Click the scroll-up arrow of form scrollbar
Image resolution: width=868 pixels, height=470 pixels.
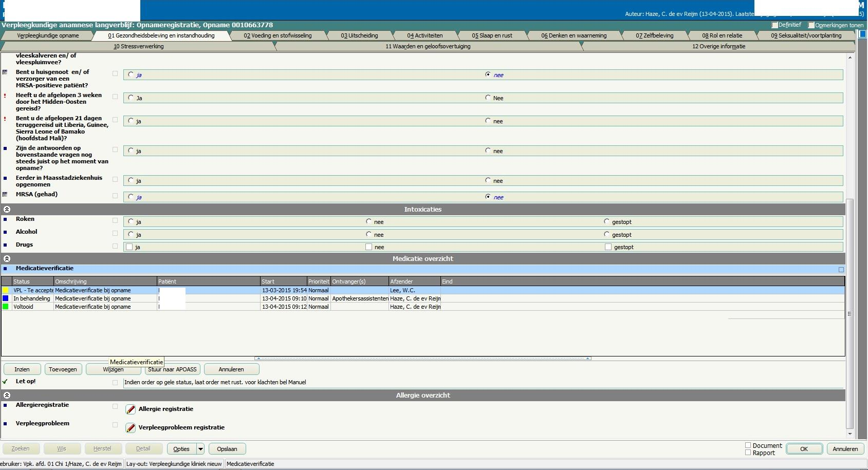[x=849, y=57]
